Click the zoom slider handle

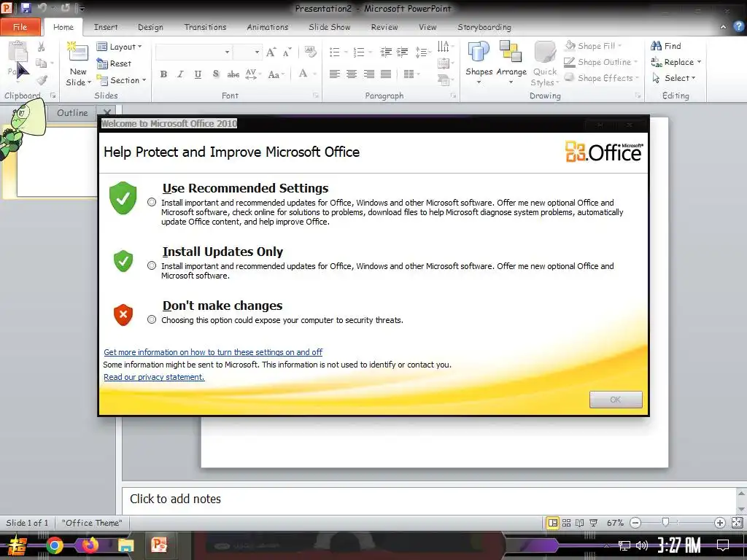[x=665, y=522]
